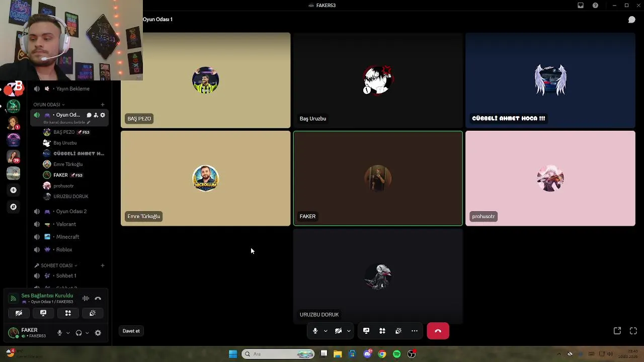Join the Sohbet 1 voice channel
The width and height of the screenshot is (644, 362).
click(69, 276)
